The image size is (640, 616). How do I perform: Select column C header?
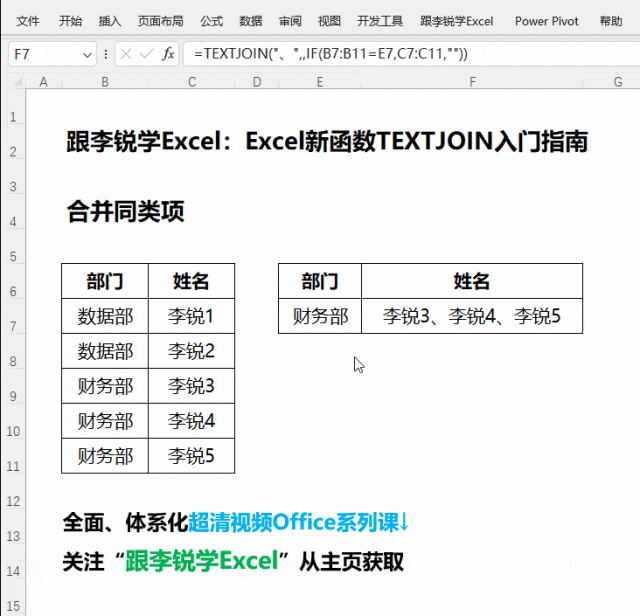pyautogui.click(x=192, y=82)
